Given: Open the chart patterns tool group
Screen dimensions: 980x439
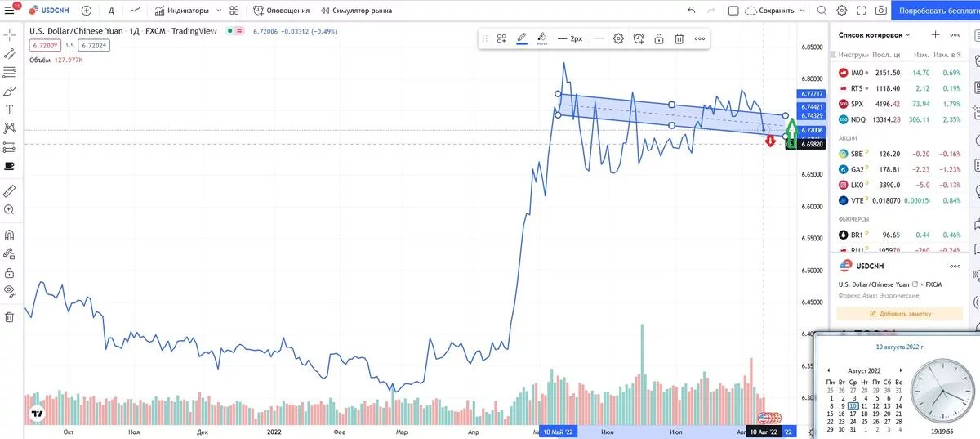Looking at the screenshot, I should tap(9, 128).
